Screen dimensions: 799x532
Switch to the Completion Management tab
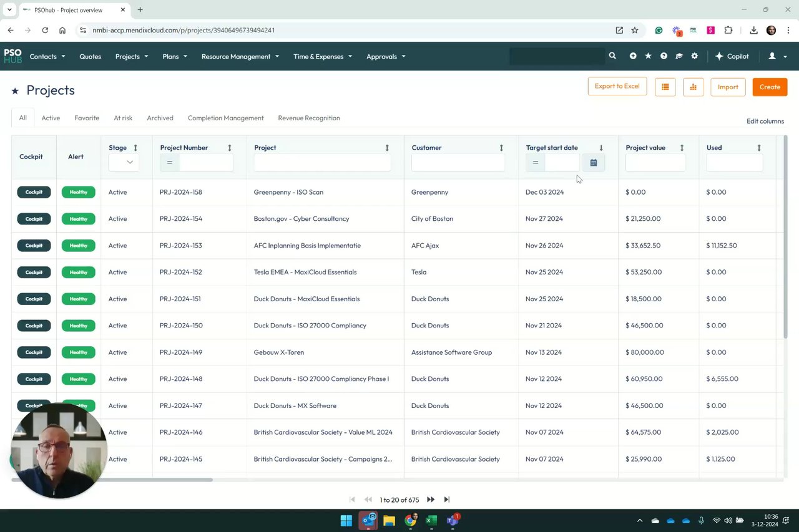point(225,118)
